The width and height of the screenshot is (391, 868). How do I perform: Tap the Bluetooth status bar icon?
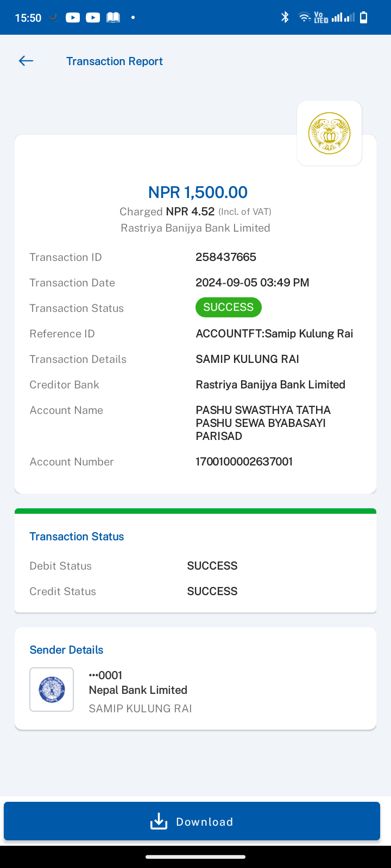285,17
